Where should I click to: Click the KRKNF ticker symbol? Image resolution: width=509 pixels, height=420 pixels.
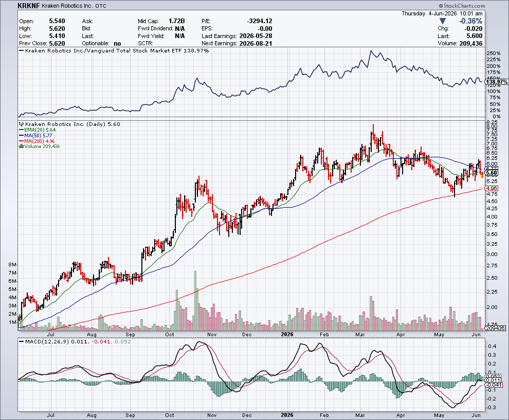point(29,6)
